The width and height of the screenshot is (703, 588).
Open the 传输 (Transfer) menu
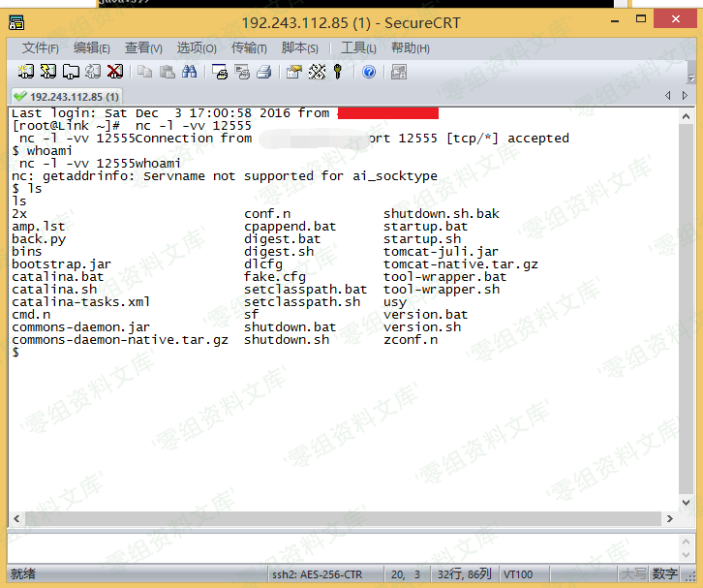tap(248, 47)
